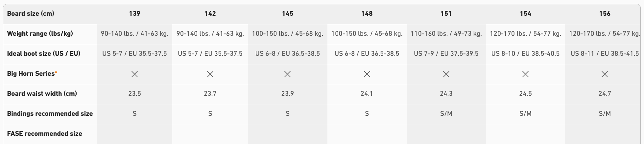This screenshot has width=644, height=144.
Task: Click the X mark under board size 145
Action: (287, 74)
